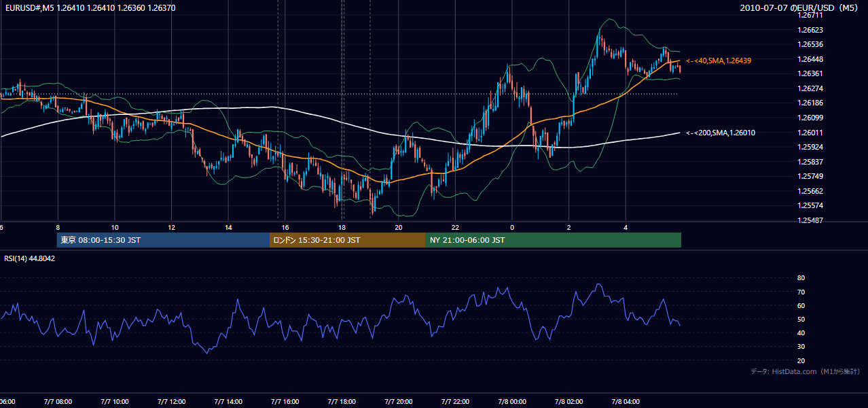Click the ロンドン 15:30-21:00 JST session bar
The image size is (868, 408).
click(348, 240)
